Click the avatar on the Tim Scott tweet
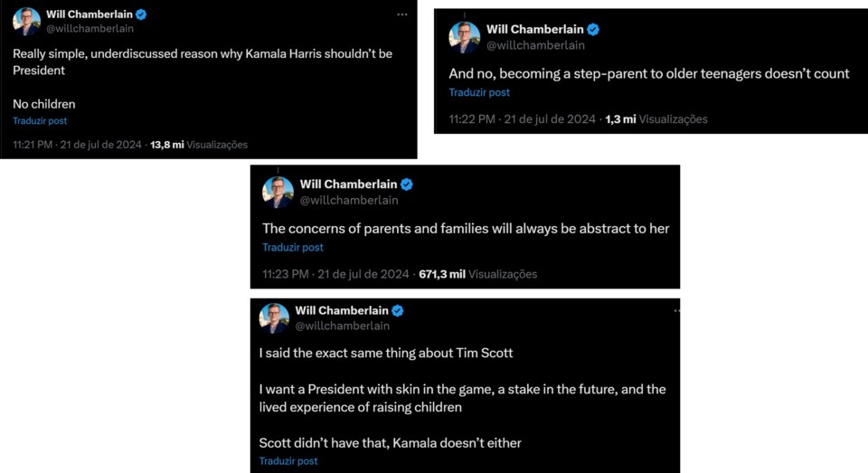 point(275,318)
